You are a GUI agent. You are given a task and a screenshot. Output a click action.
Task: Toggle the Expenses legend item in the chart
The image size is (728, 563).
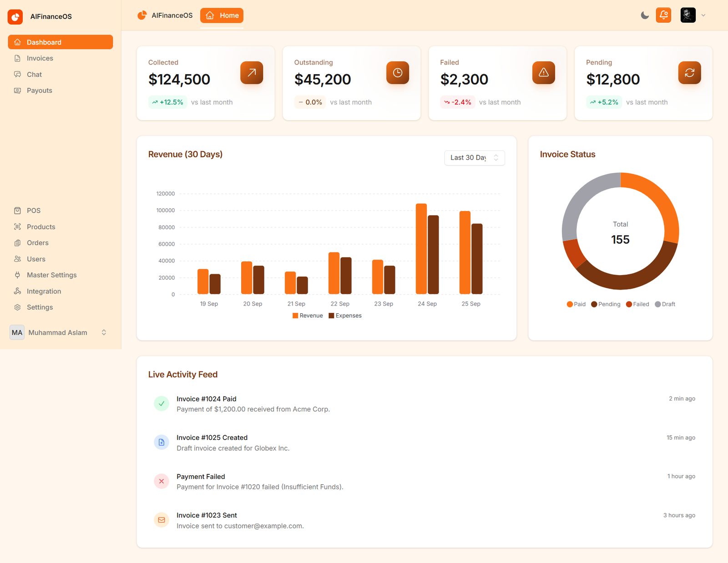tap(345, 316)
